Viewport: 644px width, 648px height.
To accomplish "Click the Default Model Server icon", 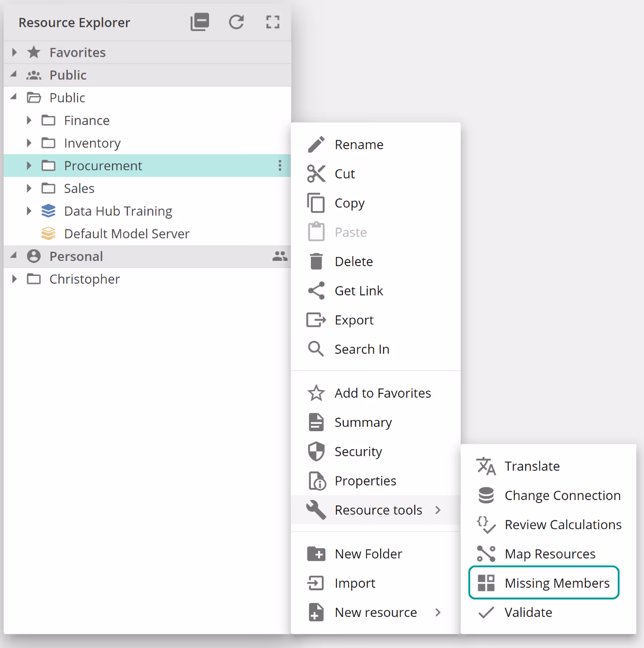I will pos(48,234).
